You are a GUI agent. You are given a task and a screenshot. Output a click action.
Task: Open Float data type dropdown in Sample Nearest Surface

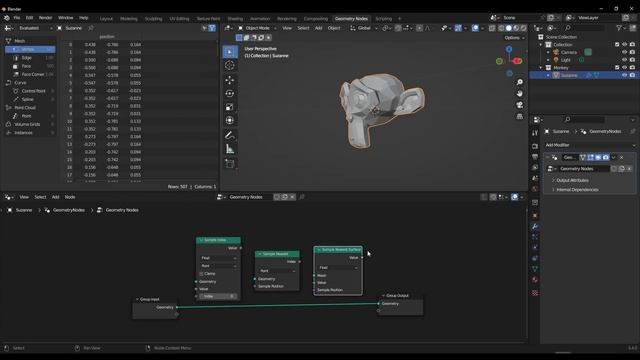click(x=338, y=268)
